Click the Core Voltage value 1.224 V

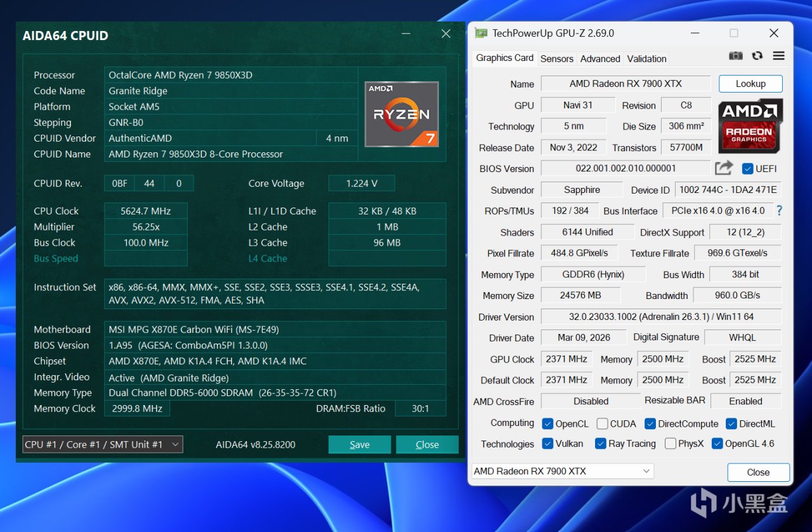362,183
